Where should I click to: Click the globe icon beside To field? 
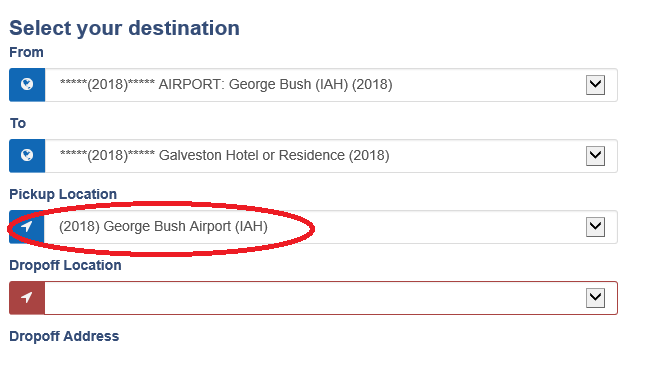pyautogui.click(x=27, y=155)
